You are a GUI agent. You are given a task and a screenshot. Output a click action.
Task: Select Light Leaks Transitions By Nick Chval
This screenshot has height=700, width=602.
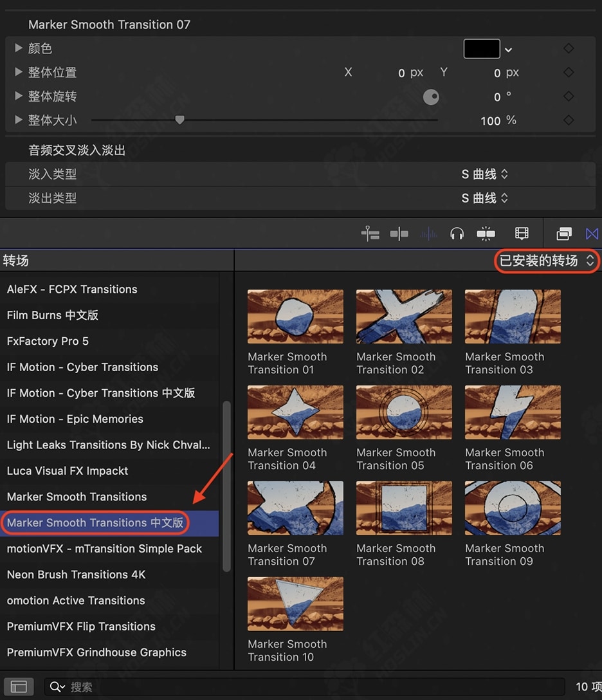tap(109, 445)
